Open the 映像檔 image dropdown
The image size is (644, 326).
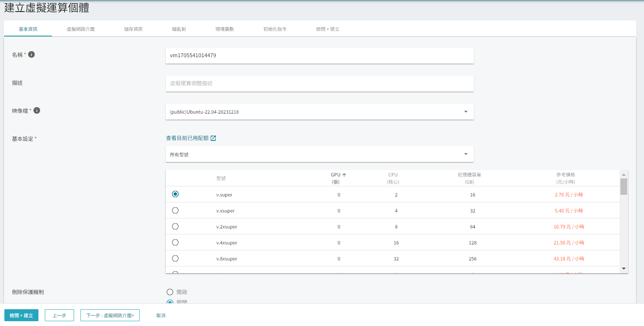click(320, 112)
